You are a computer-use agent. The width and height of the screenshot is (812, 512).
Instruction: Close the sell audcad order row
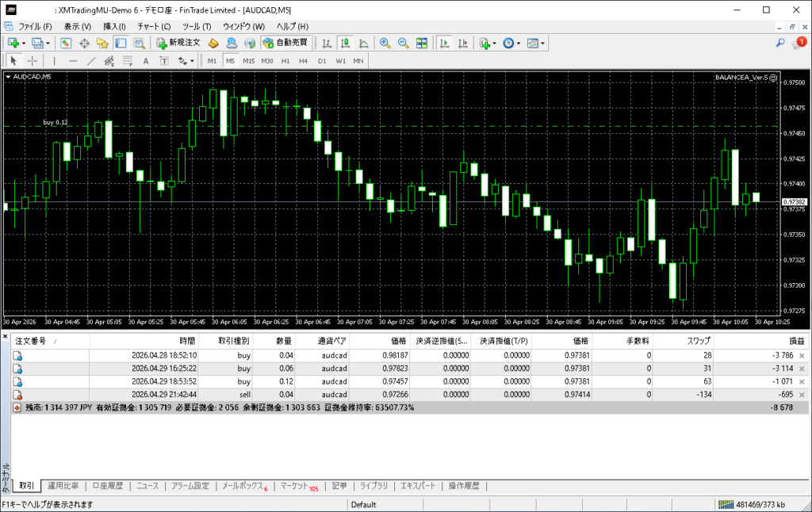click(801, 394)
